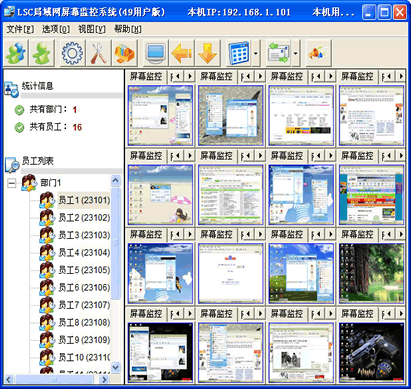Select the 屏幕监控 tab above pistol wallpaper thumbnail

357,314
